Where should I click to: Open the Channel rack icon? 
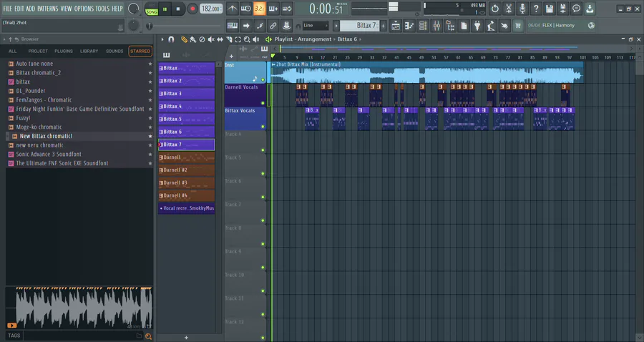(x=423, y=26)
